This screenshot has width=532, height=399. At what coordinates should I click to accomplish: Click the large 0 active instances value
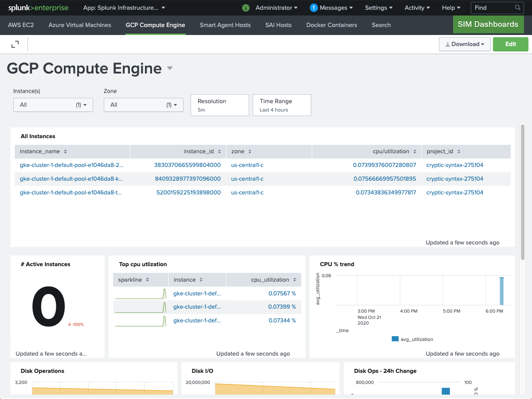click(49, 307)
